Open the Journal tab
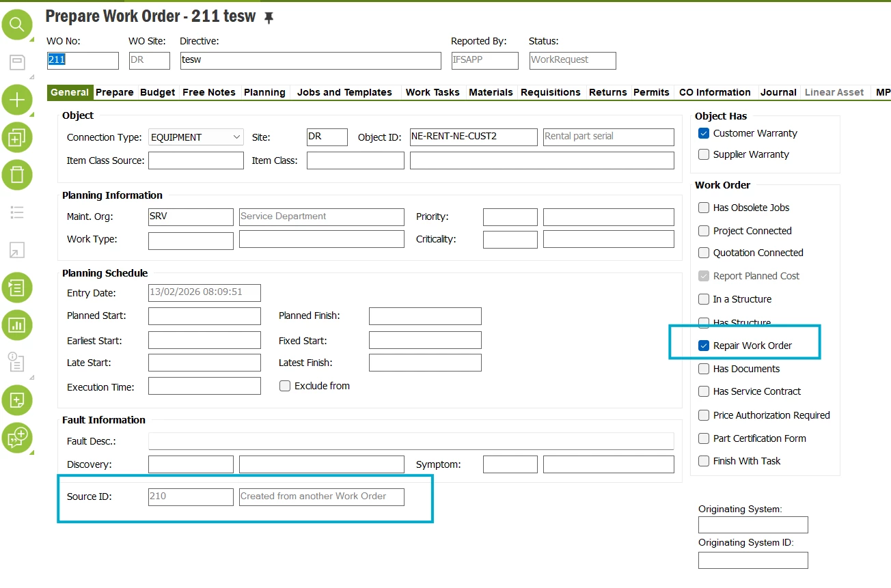The width and height of the screenshot is (891, 588). 779,92
